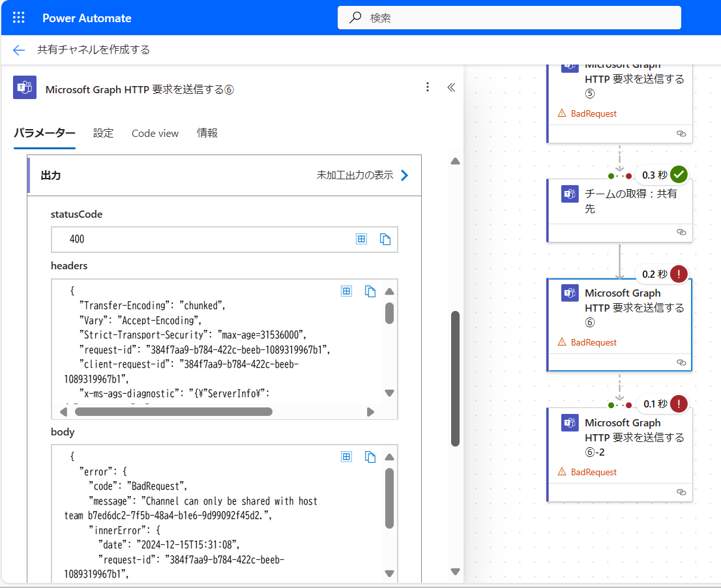Click the Power Automate home title
Image resolution: width=721 pixels, height=588 pixels.
coord(87,18)
